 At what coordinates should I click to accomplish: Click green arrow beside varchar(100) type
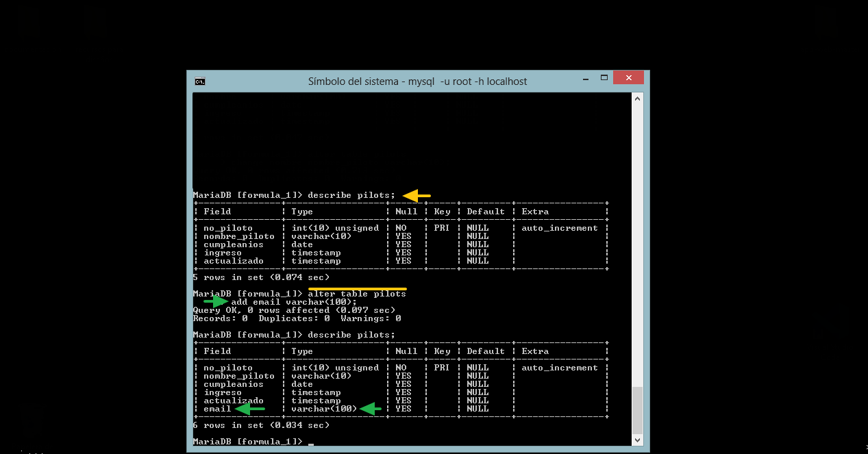point(371,409)
